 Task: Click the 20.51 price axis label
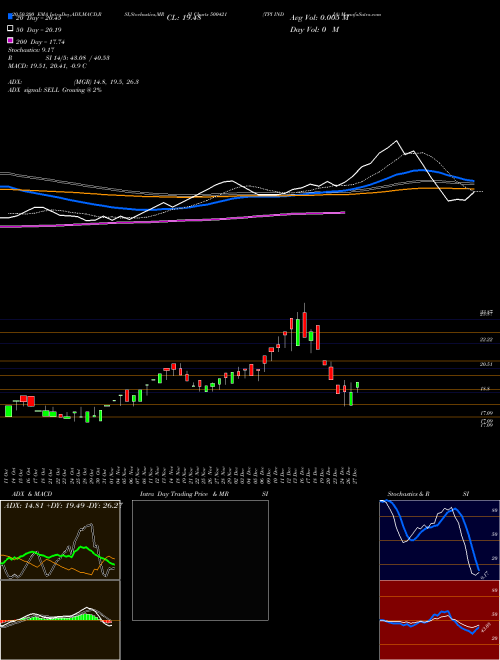486,365
